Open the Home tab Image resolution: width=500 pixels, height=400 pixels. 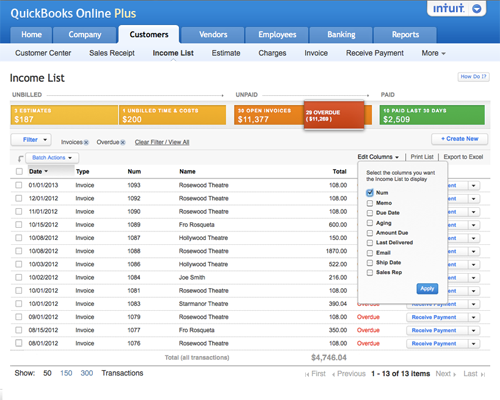click(x=31, y=35)
